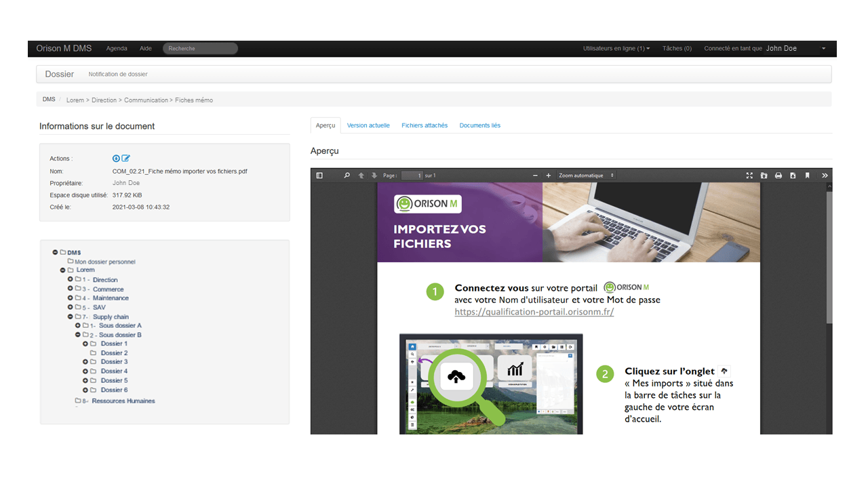Open the John Doe account dropdown
Image resolution: width=868 pixels, height=488 pixels.
click(x=795, y=49)
